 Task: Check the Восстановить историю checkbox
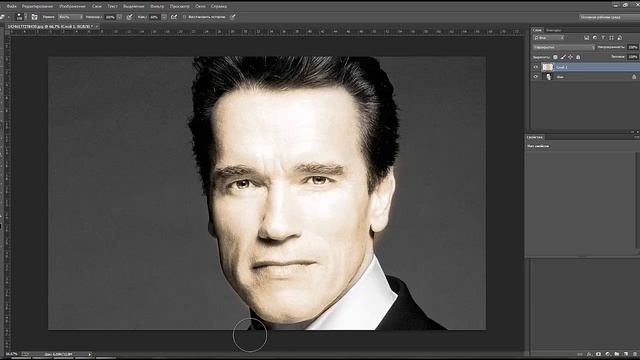tap(184, 17)
